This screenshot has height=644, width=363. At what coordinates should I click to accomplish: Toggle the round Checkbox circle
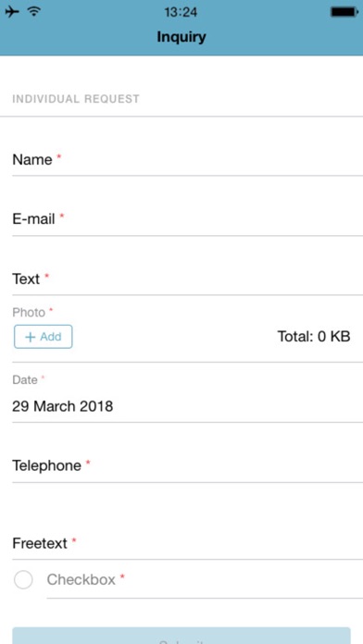click(23, 580)
